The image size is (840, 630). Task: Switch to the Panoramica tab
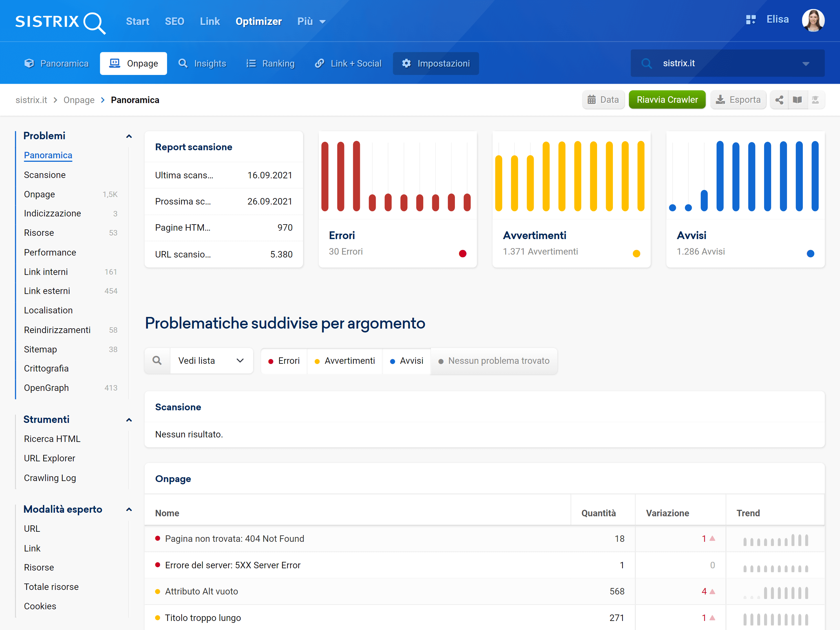(56, 63)
